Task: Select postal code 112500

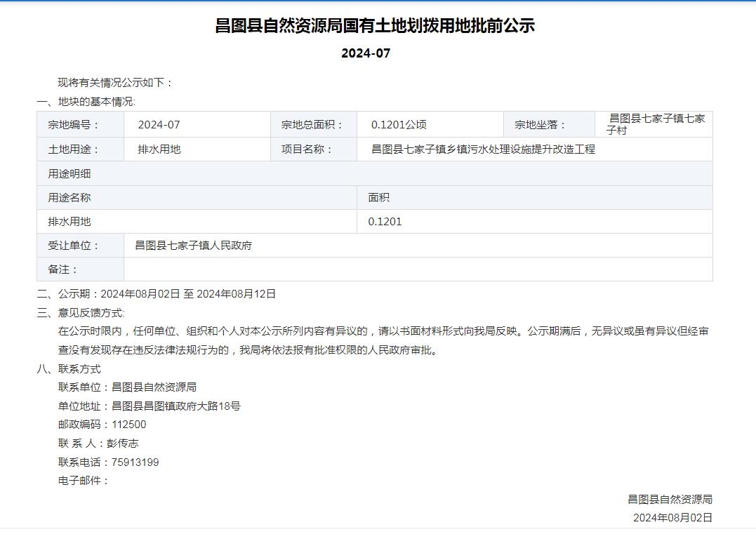Action: (128, 425)
